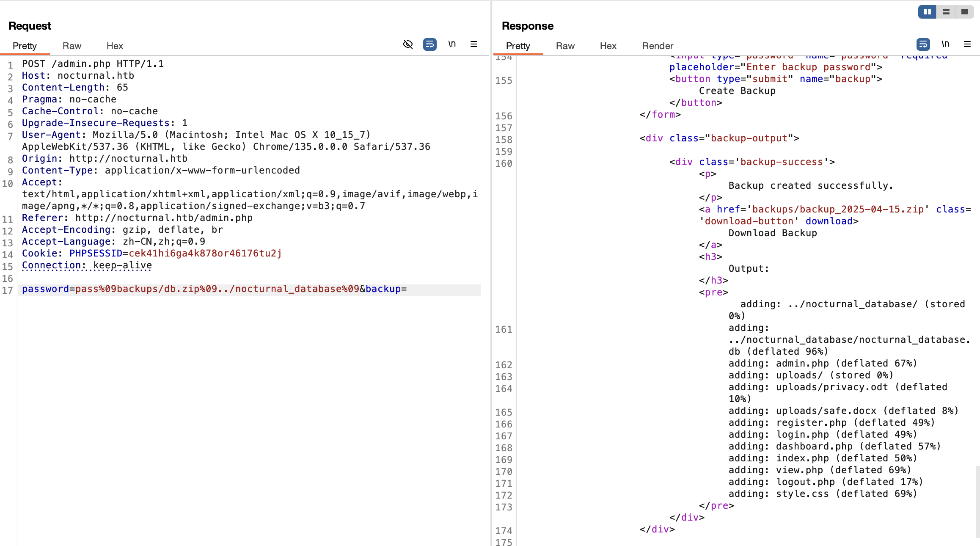Click backup_2025-04-15.zip href in response

[x=838, y=210]
